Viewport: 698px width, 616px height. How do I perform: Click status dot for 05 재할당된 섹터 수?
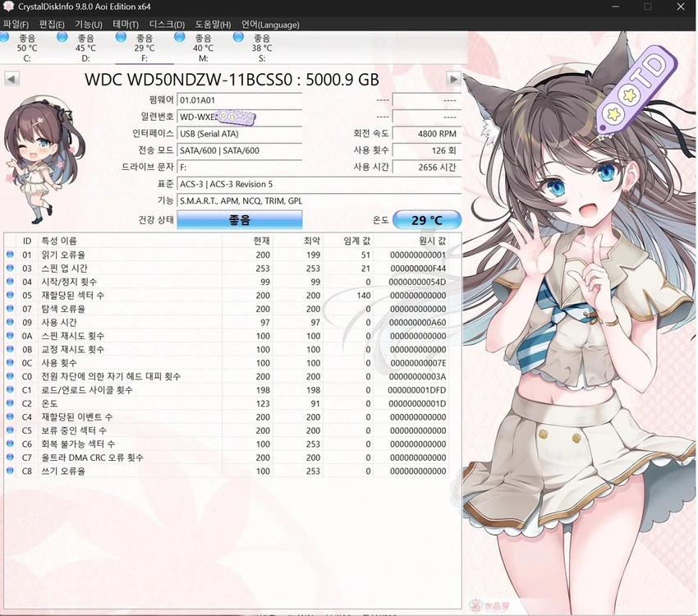click(10, 295)
